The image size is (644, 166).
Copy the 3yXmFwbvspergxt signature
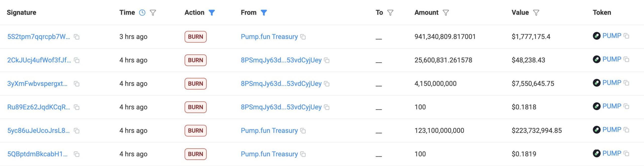click(x=77, y=84)
